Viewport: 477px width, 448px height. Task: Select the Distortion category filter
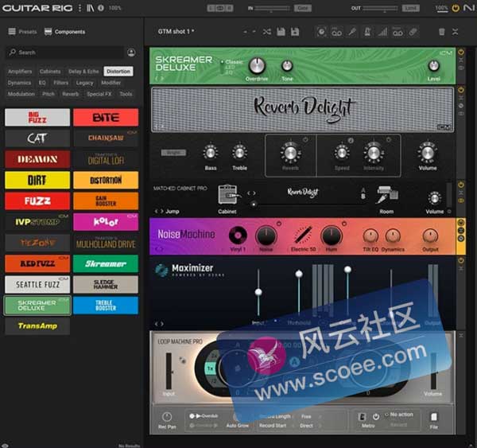pyautogui.click(x=118, y=72)
